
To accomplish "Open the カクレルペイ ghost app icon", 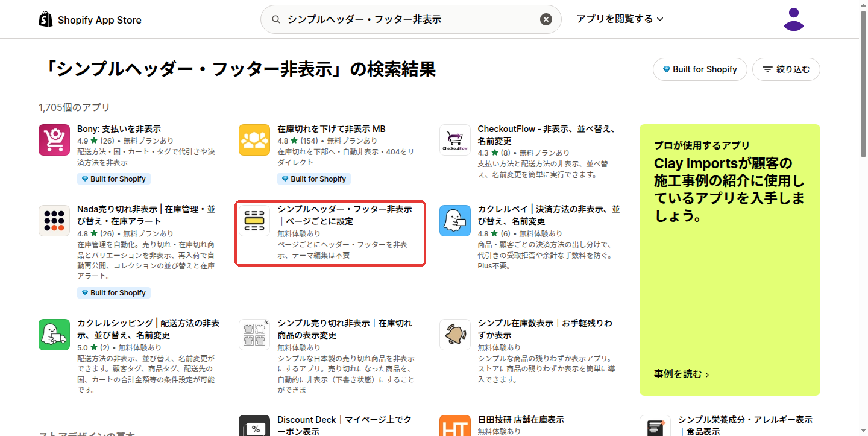I will point(455,221).
